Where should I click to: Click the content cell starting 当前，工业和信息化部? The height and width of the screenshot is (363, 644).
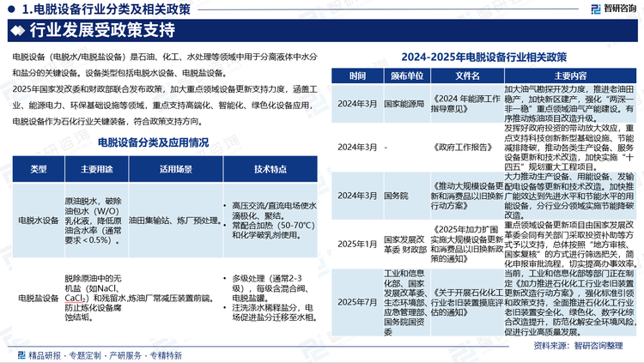(x=570, y=302)
